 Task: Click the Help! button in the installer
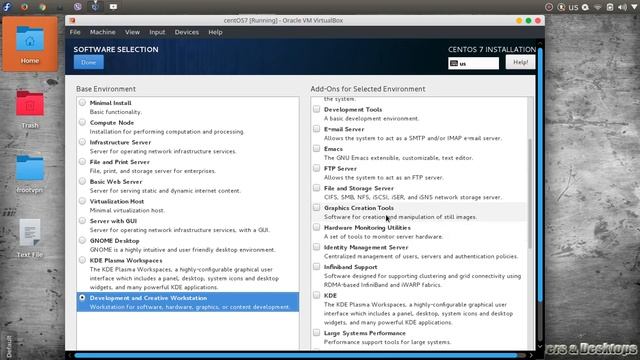520,62
